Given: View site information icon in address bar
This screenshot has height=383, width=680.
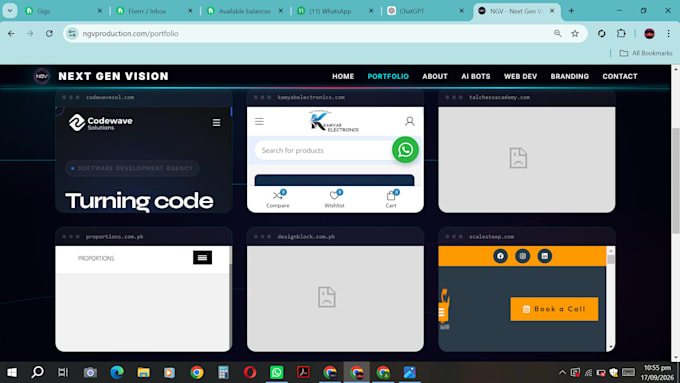Looking at the screenshot, I should tap(72, 33).
